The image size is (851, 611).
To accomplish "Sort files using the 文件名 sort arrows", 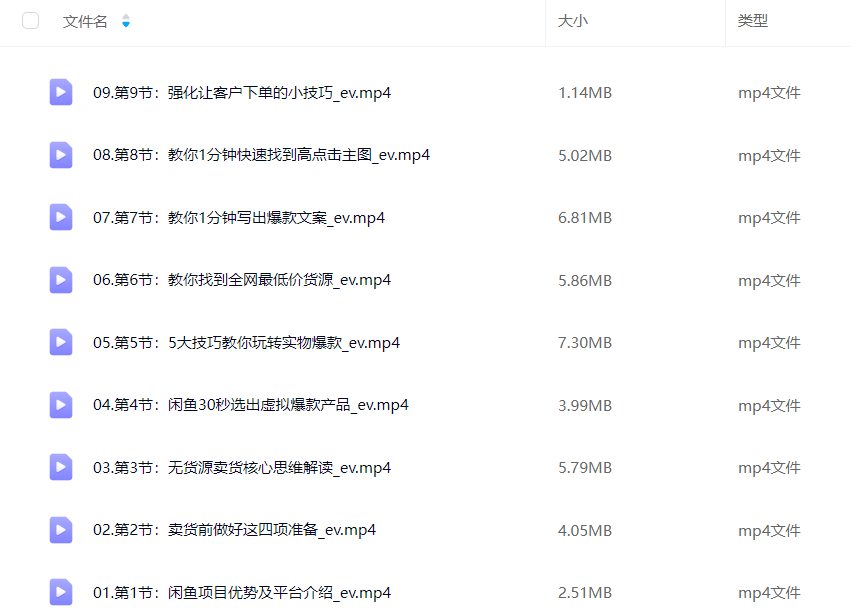I will coord(126,21).
